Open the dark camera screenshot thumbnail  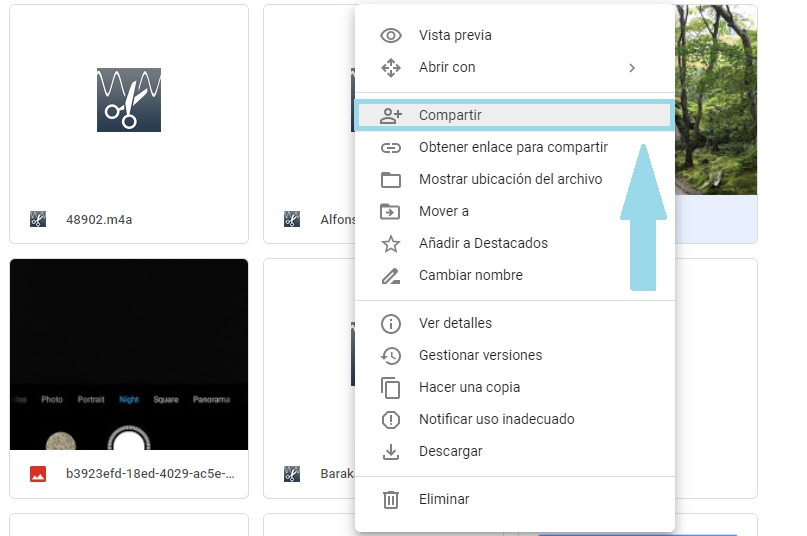[x=129, y=354]
